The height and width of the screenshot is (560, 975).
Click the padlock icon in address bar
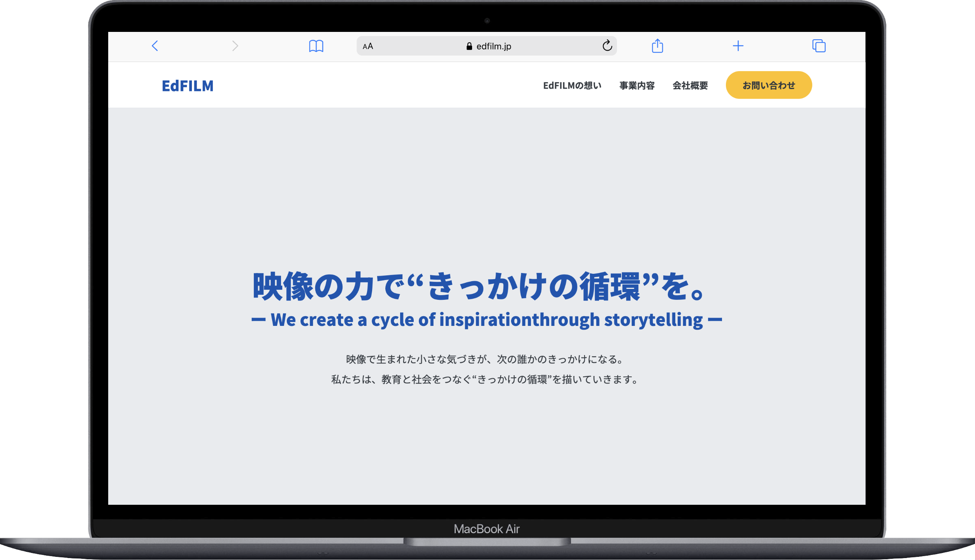pos(469,46)
